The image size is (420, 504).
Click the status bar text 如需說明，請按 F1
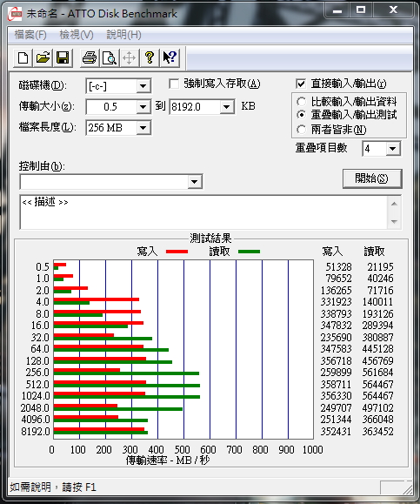53,487
